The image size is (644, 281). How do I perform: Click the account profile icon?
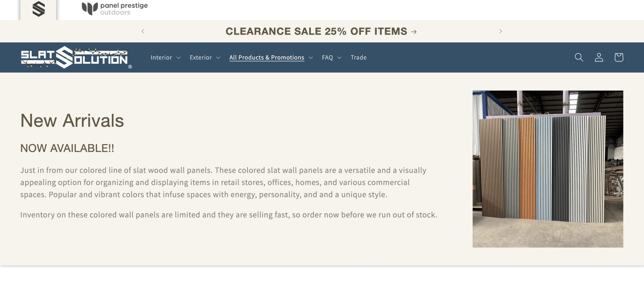(x=599, y=57)
